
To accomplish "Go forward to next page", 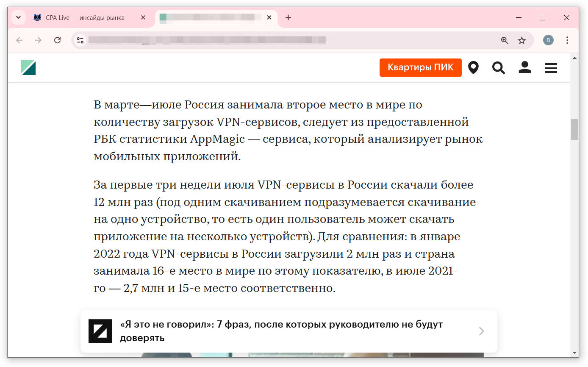I will point(38,40).
